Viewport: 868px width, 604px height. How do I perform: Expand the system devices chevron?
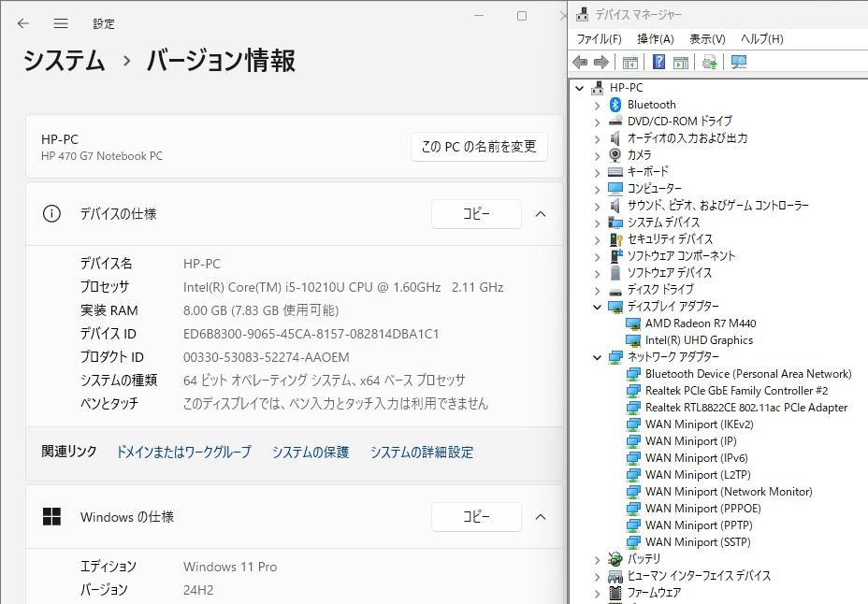(597, 223)
